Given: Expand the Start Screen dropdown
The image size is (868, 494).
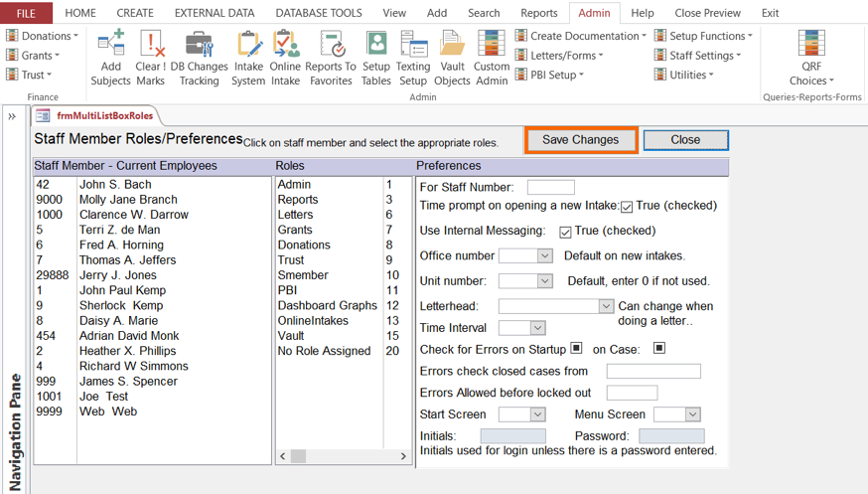Looking at the screenshot, I should [x=538, y=414].
